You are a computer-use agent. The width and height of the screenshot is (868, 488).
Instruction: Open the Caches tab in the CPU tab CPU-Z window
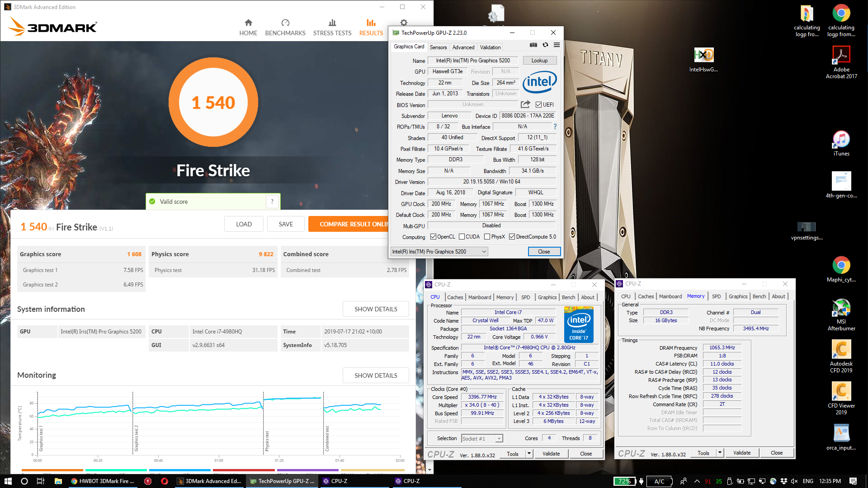(x=455, y=297)
